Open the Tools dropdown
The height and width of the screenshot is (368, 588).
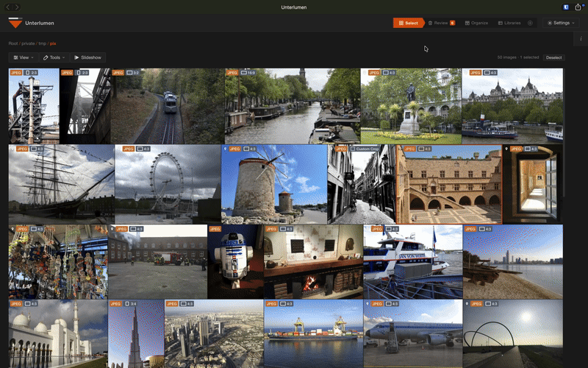[x=54, y=57]
